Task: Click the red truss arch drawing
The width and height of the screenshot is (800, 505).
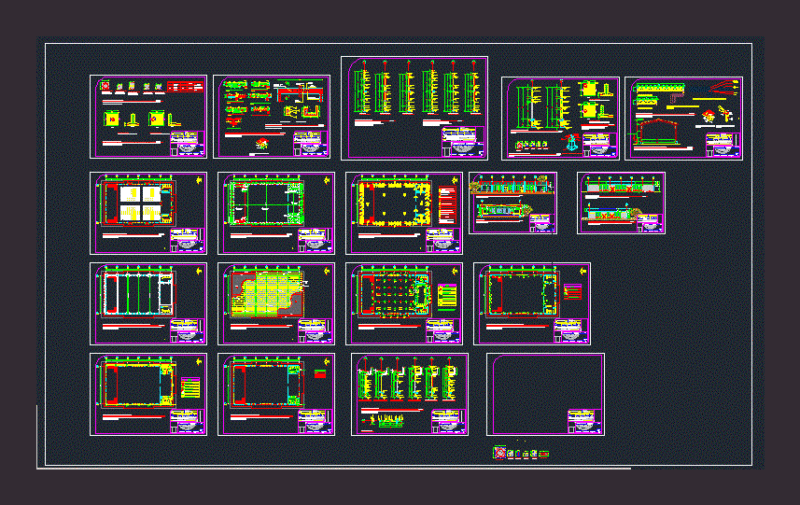Action: click(658, 132)
